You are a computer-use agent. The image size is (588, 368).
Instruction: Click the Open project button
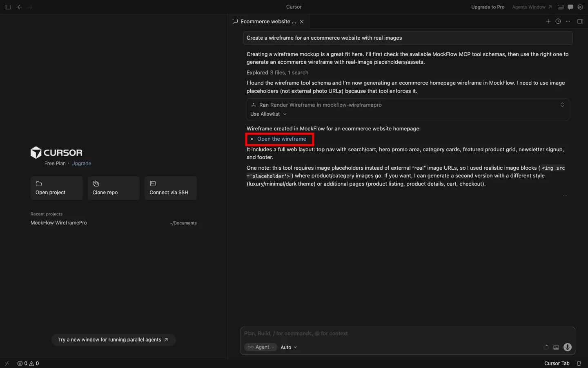click(57, 188)
